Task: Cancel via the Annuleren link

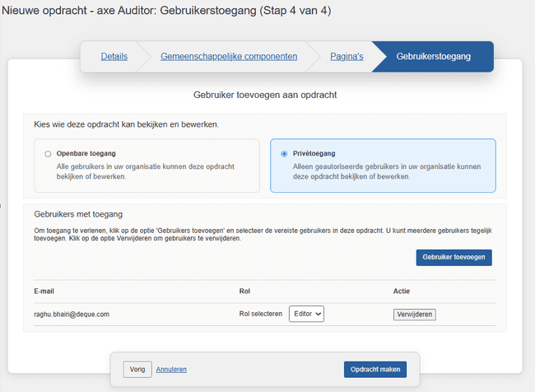Action: [171, 370]
